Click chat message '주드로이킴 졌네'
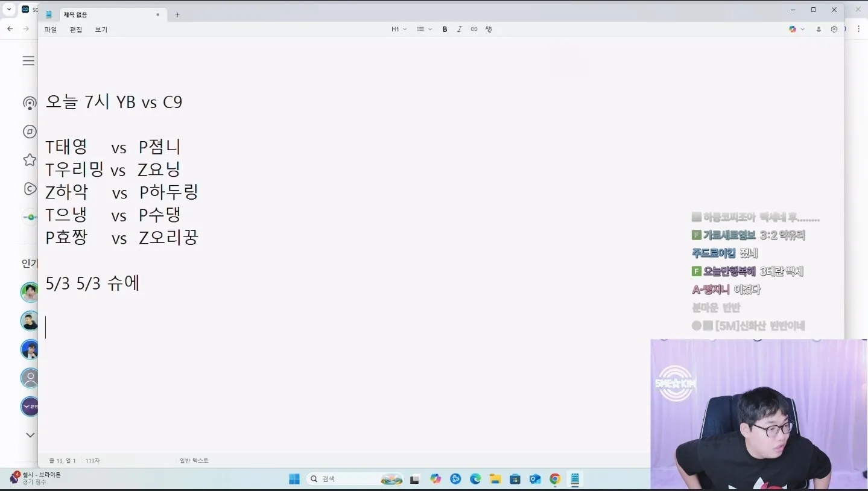This screenshot has height=491, width=868. coord(724,253)
